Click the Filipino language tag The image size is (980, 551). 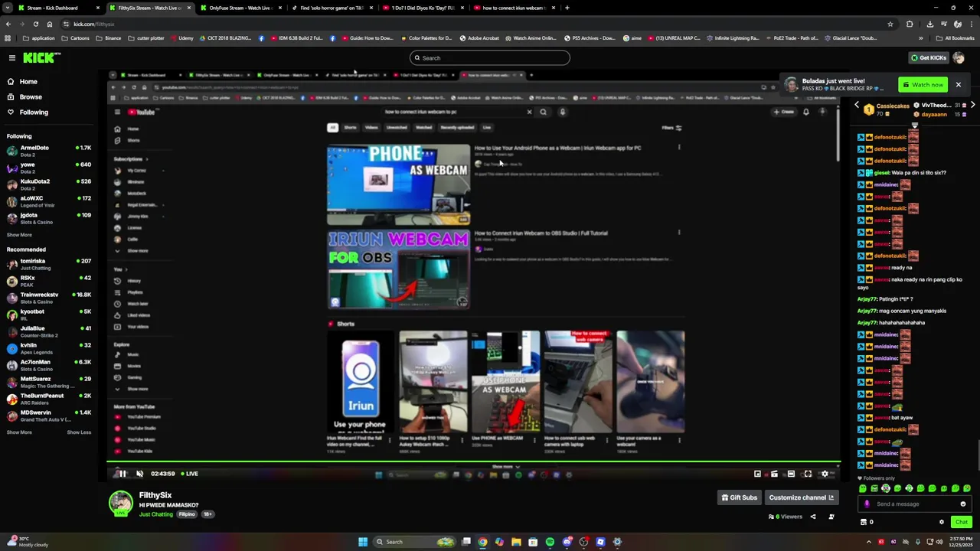(187, 514)
